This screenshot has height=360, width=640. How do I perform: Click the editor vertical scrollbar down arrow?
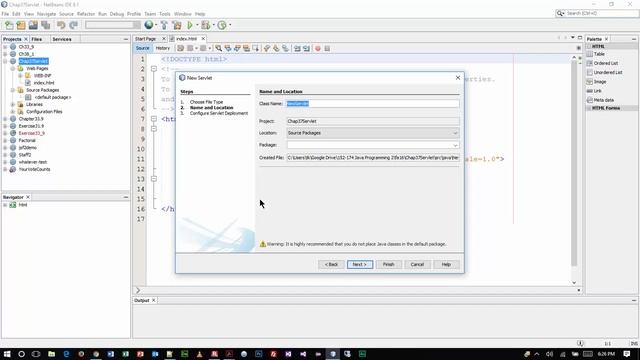[x=574, y=282]
